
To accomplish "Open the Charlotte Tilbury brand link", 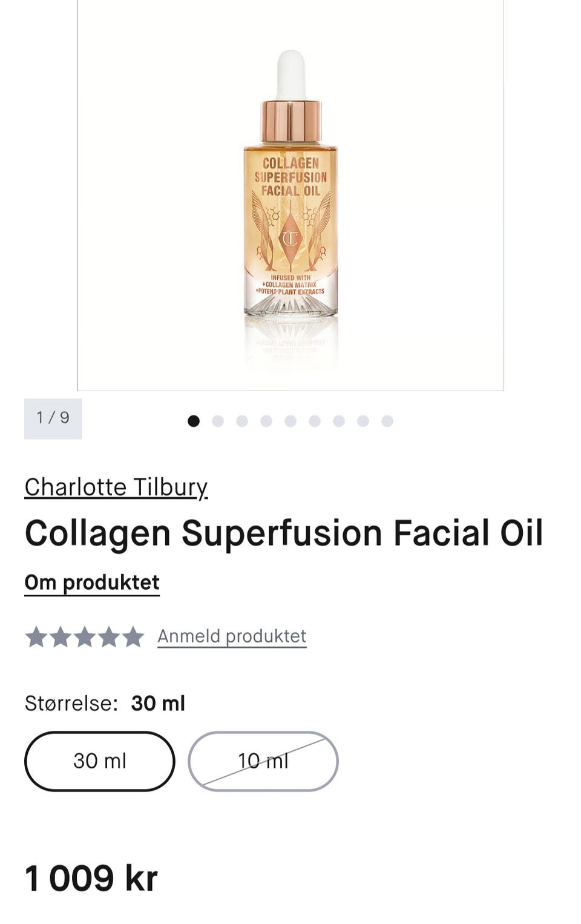I will coord(116,487).
